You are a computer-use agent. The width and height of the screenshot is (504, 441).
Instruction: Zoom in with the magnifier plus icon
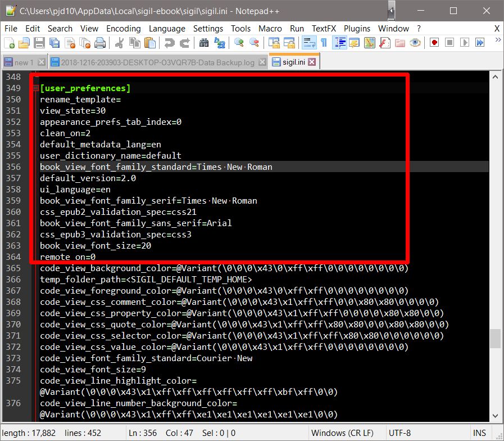[x=239, y=43]
